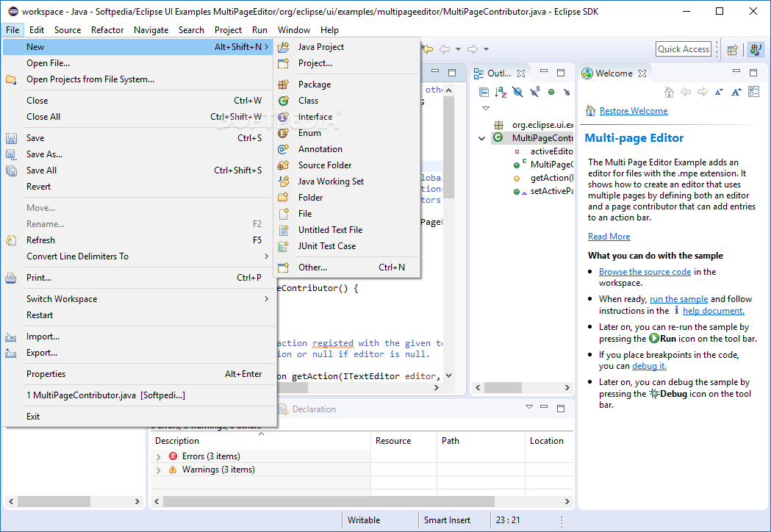Screen dimensions: 771x532
Task: Click the Description column header in Problems
Action: point(261,441)
